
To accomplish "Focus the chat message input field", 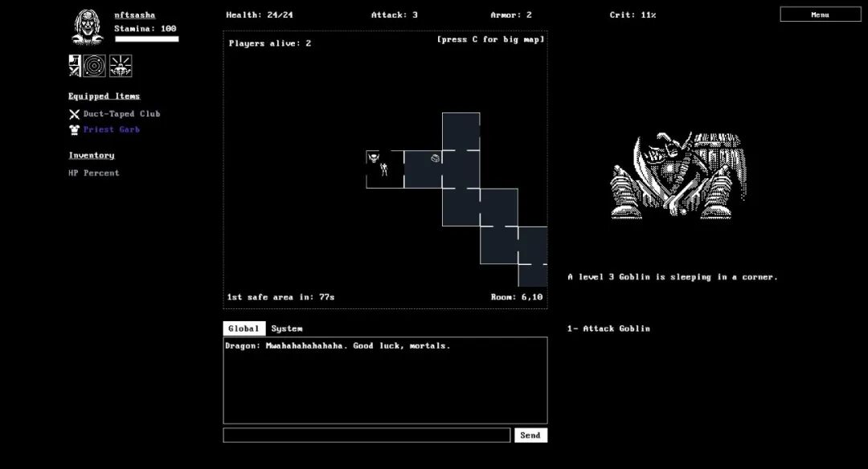I will click(366, 435).
